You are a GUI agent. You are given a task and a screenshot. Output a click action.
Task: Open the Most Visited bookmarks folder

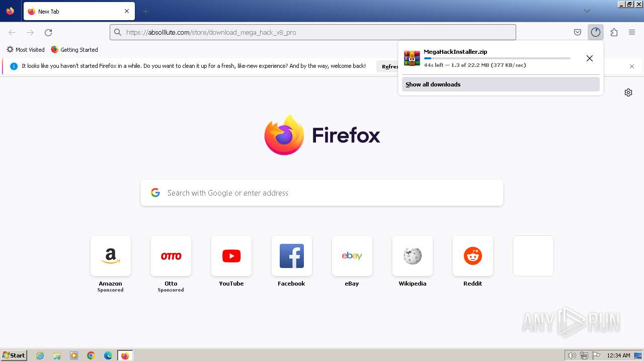coord(25,50)
